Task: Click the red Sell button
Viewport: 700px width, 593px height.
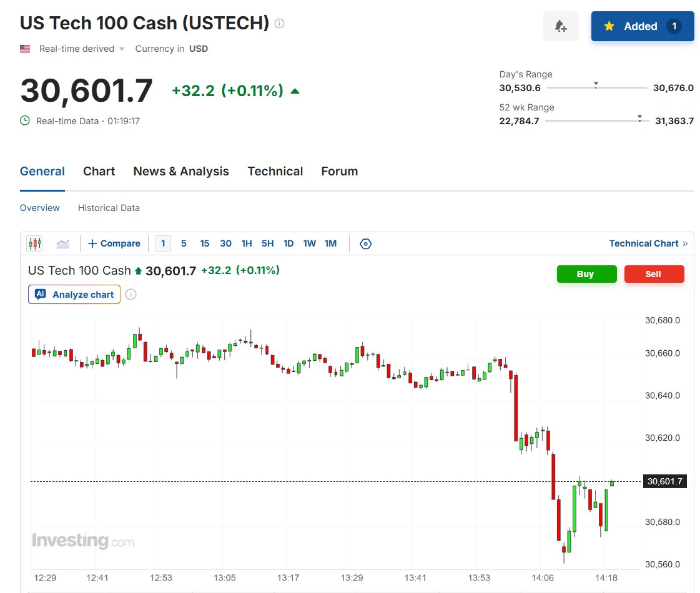Action: click(x=654, y=274)
